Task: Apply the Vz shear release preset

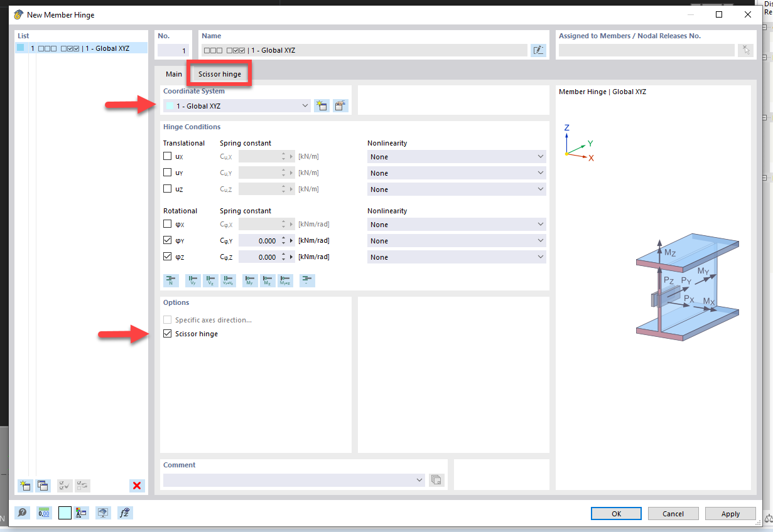Action: click(210, 280)
